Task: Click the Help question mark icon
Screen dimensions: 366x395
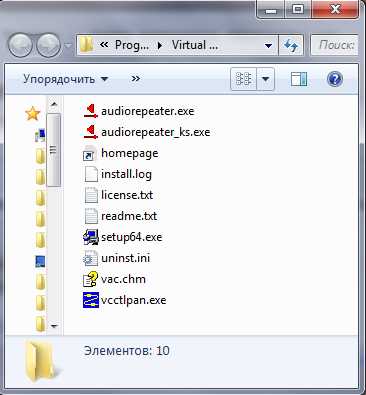Action: (x=335, y=79)
